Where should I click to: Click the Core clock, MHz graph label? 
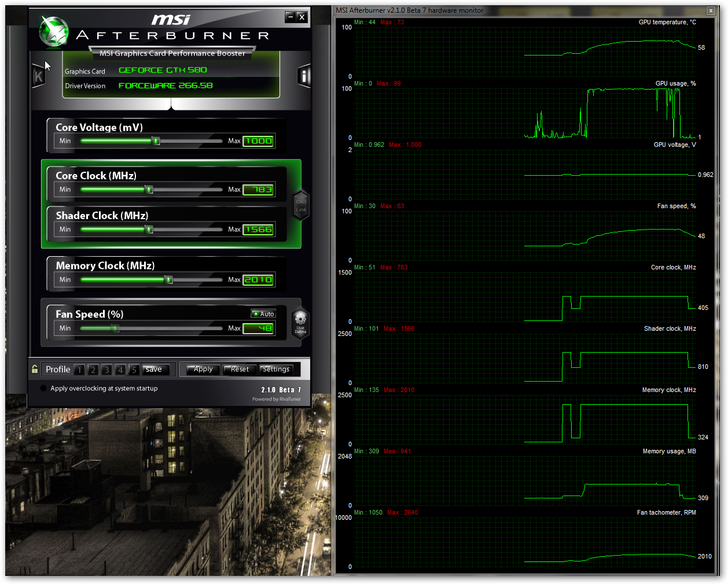[x=673, y=267]
